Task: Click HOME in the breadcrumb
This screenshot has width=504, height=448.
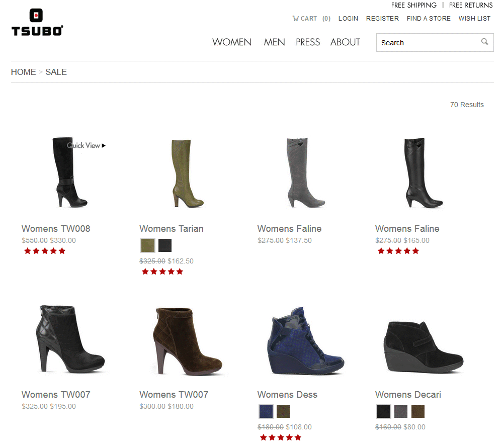Action: tap(23, 72)
